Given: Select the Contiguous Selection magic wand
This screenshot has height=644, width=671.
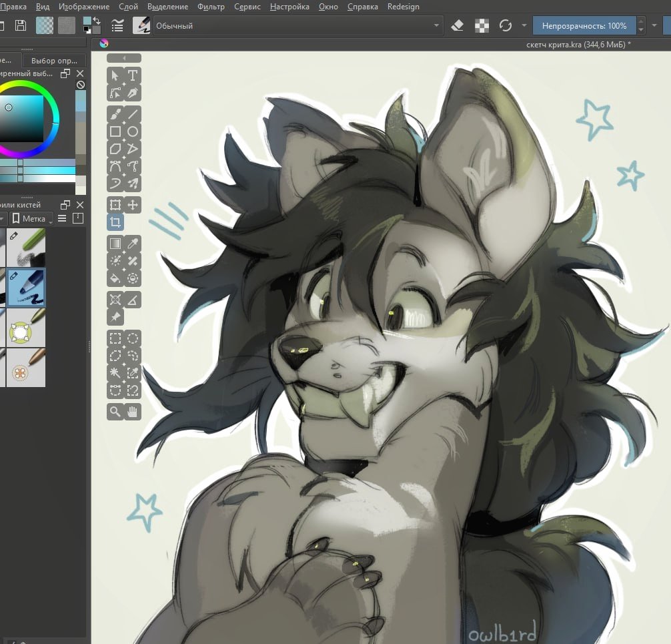Looking at the screenshot, I should click(x=115, y=373).
